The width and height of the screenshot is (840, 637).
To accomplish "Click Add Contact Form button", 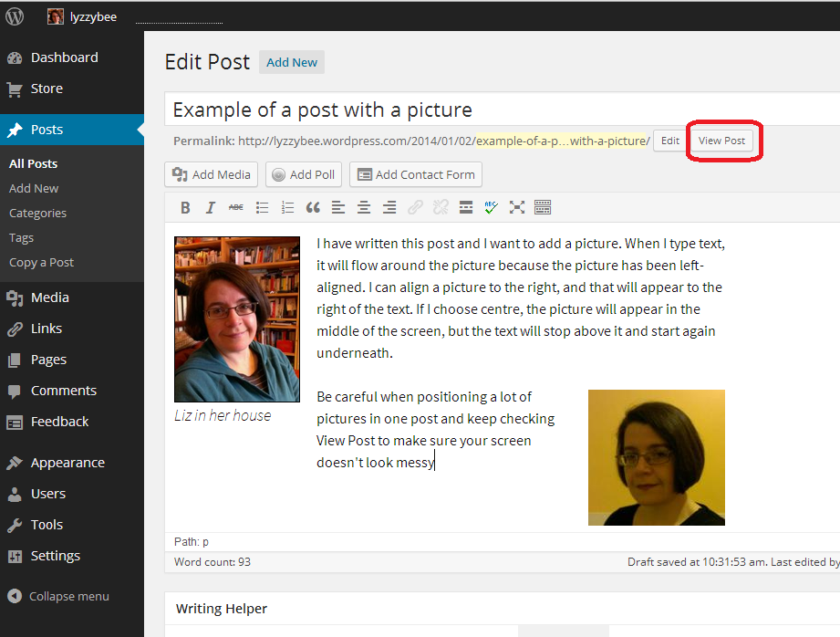I will tap(416, 174).
